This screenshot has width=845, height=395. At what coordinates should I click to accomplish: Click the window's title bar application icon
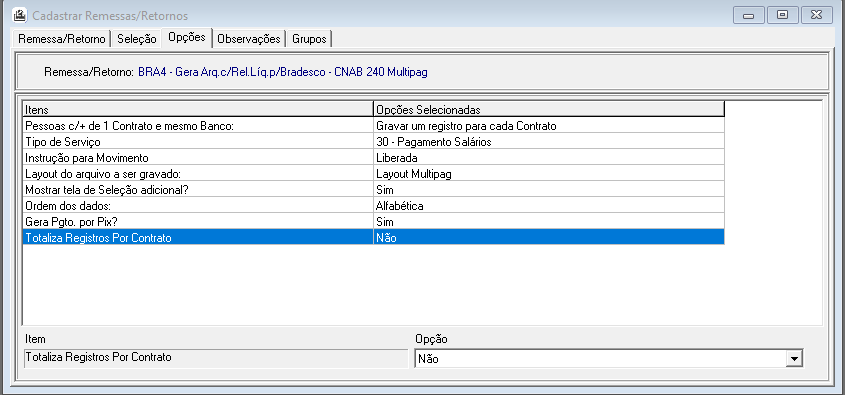pyautogui.click(x=20, y=15)
